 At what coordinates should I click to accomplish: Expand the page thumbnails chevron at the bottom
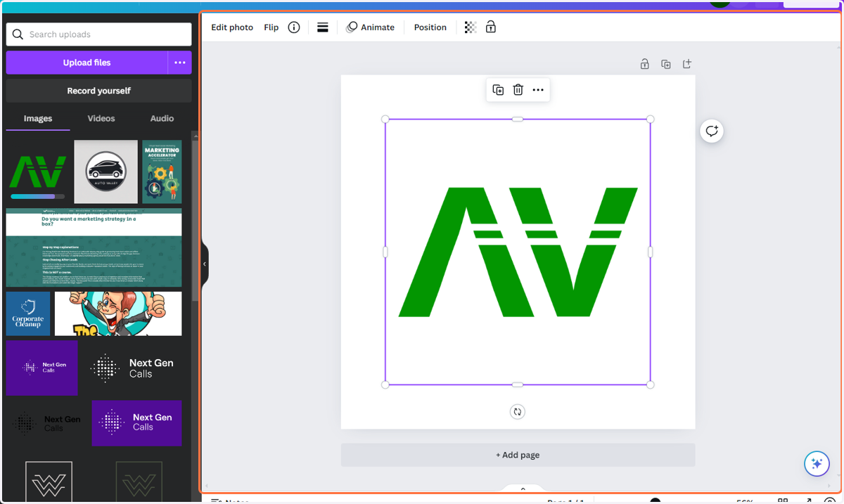[523, 489]
